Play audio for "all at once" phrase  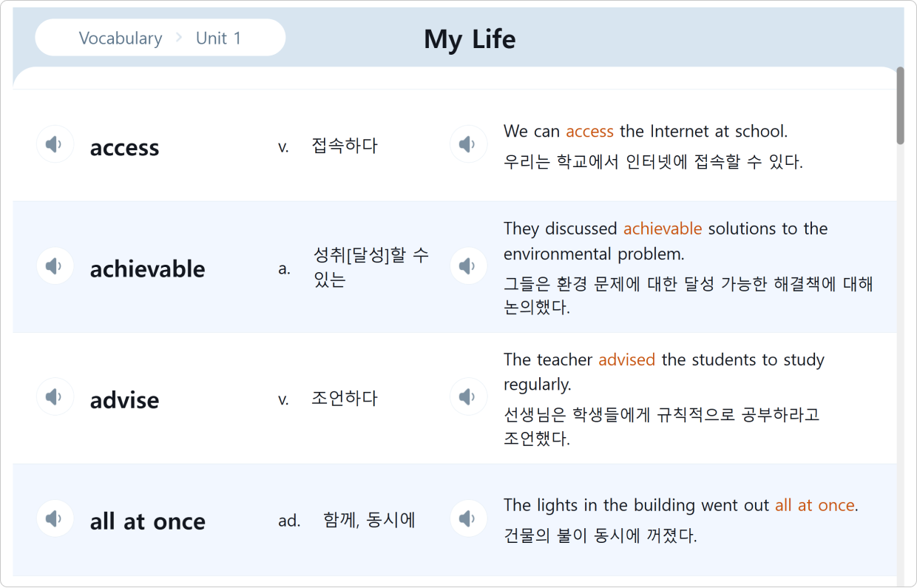[x=55, y=518]
